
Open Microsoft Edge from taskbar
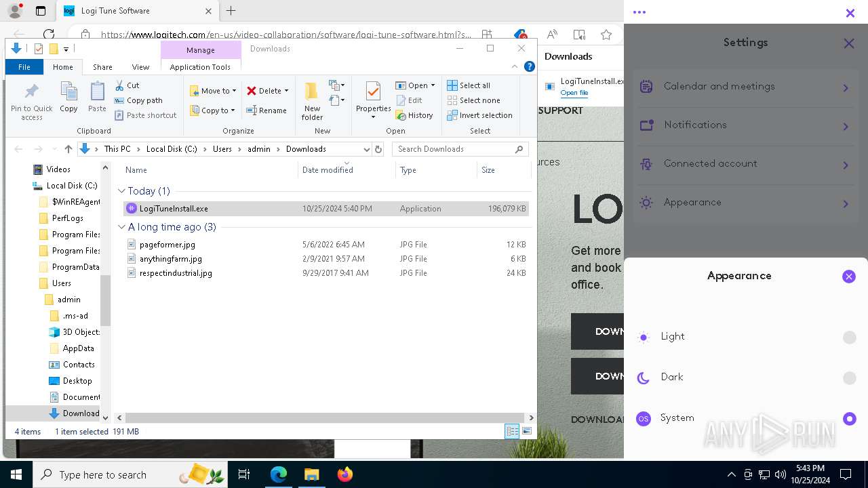(279, 474)
